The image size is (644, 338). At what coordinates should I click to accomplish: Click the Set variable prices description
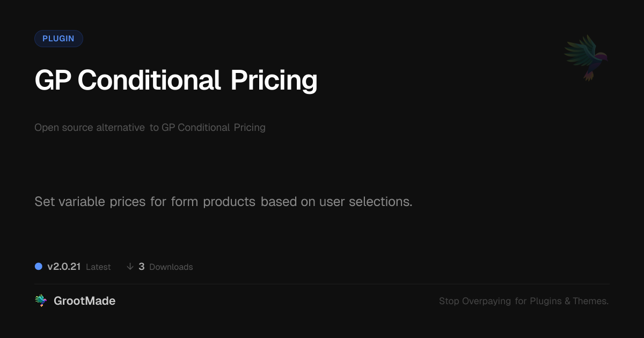pos(223,202)
